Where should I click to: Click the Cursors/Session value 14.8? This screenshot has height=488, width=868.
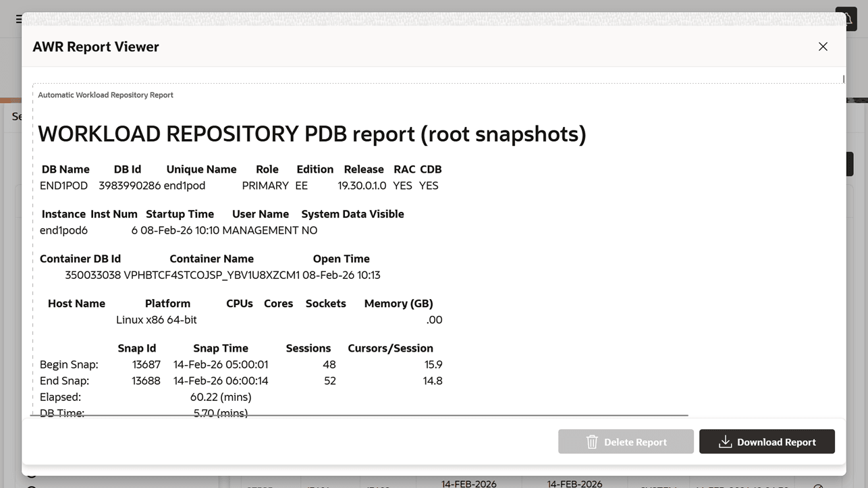pyautogui.click(x=433, y=381)
